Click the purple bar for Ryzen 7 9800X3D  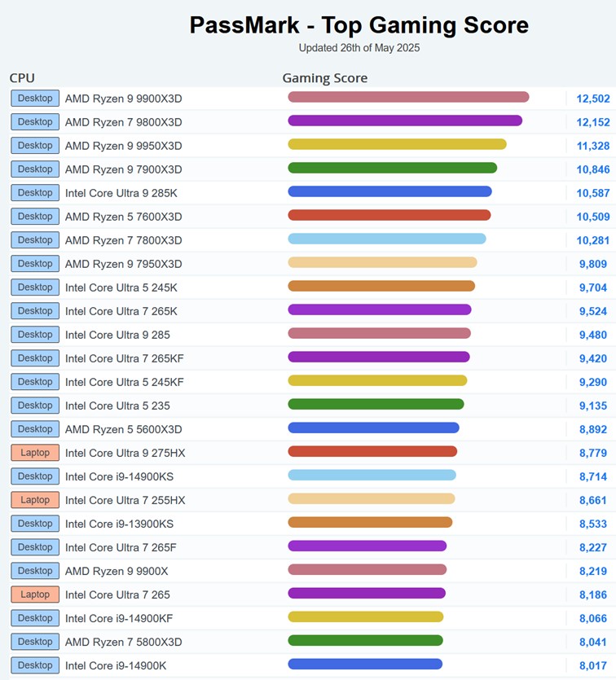405,121
